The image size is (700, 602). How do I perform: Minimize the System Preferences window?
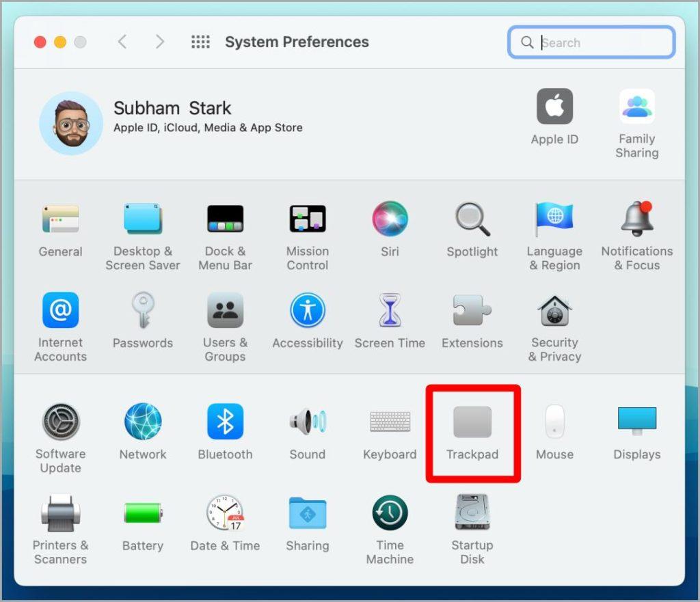pos(60,42)
